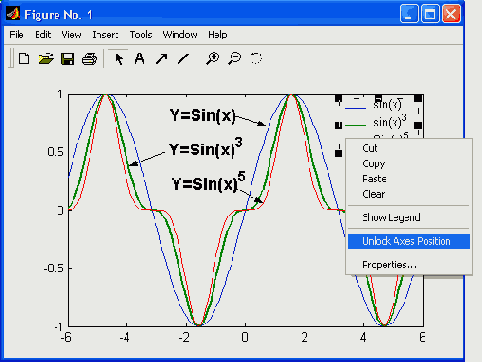Click the green line sample in legend
This screenshot has height=362, width=482.
coord(355,125)
